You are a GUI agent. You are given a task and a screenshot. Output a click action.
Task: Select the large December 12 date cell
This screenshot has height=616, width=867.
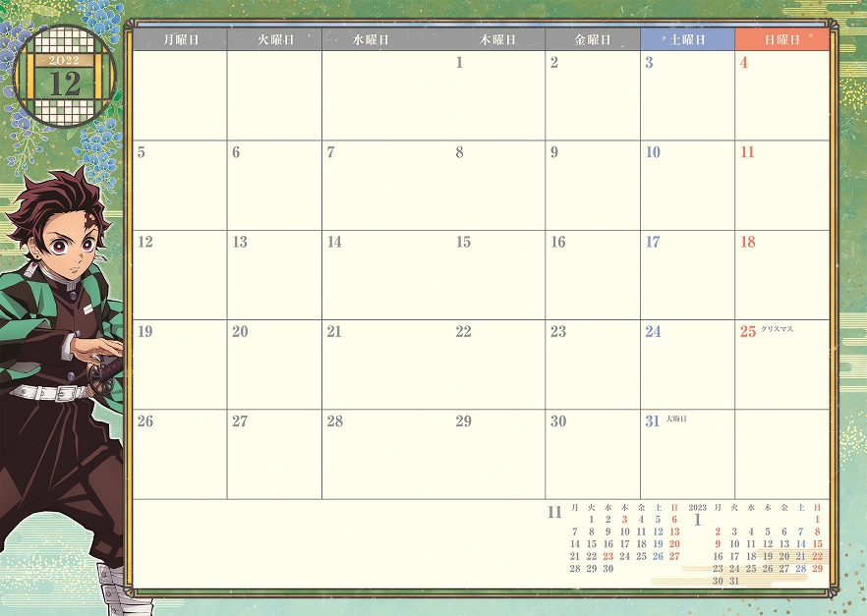tap(180, 275)
